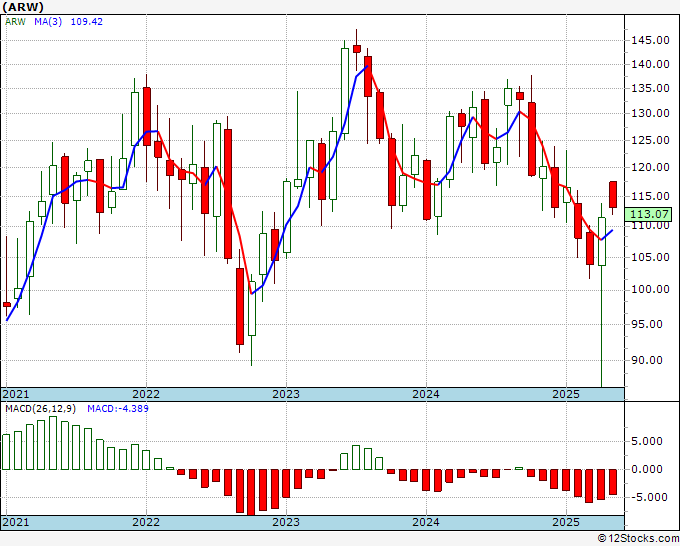
Task: Click 2022 on the price chart timeline
Action: click(146, 394)
